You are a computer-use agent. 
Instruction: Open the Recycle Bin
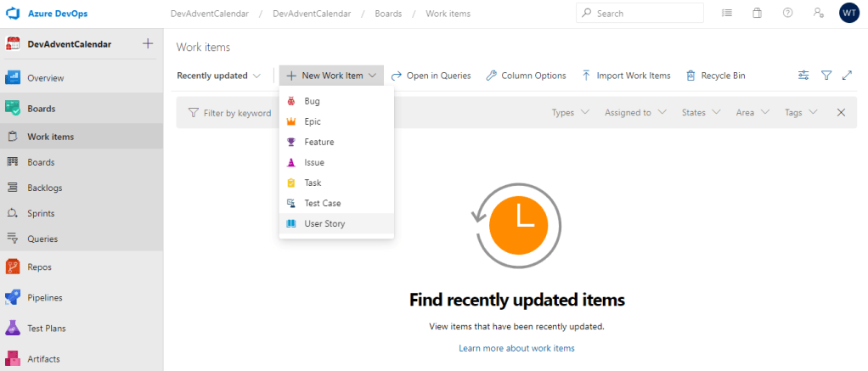(x=715, y=76)
